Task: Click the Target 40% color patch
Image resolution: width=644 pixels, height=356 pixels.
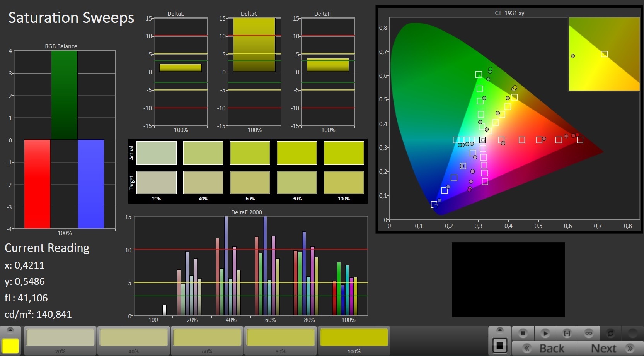Action: pos(203,183)
